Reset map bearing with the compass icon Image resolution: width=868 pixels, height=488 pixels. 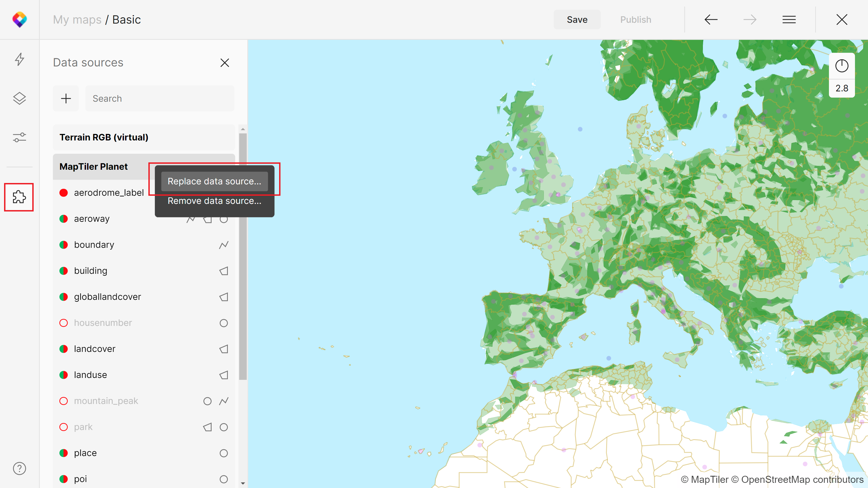click(x=841, y=66)
